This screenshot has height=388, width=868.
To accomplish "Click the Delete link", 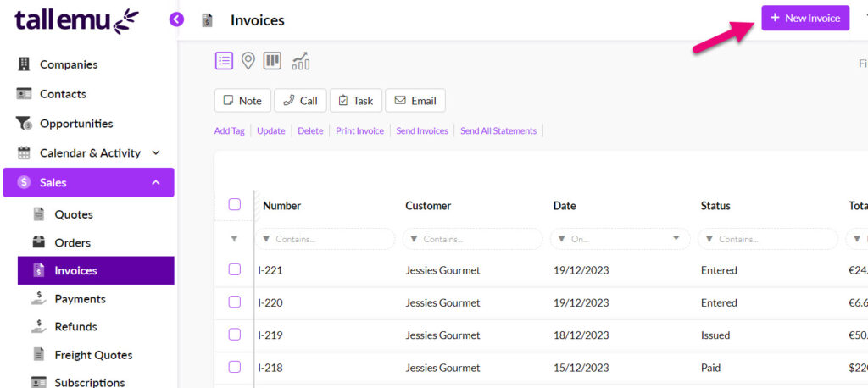I will (310, 131).
